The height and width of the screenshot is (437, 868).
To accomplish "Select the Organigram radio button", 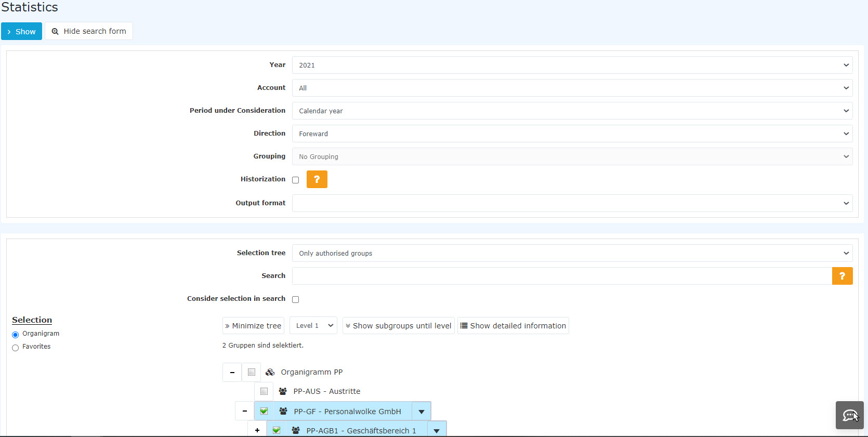I will [x=15, y=335].
